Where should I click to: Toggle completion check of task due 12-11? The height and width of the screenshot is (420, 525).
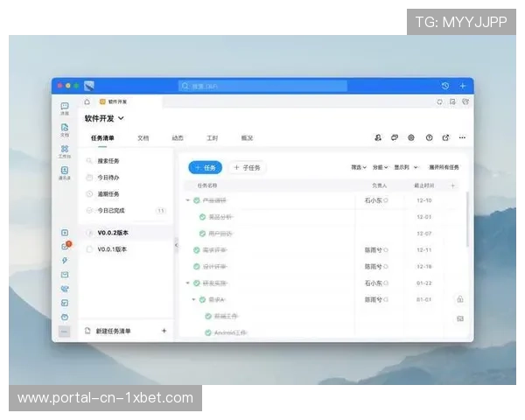coord(197,250)
